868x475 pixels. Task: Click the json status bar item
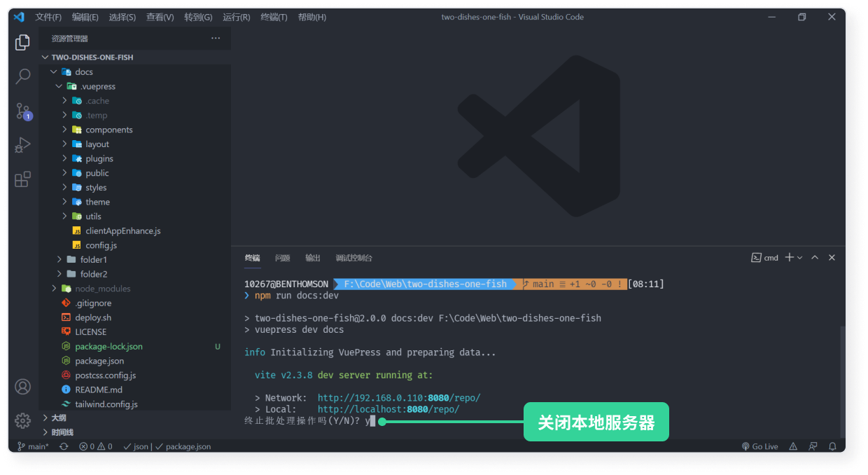pyautogui.click(x=136, y=446)
